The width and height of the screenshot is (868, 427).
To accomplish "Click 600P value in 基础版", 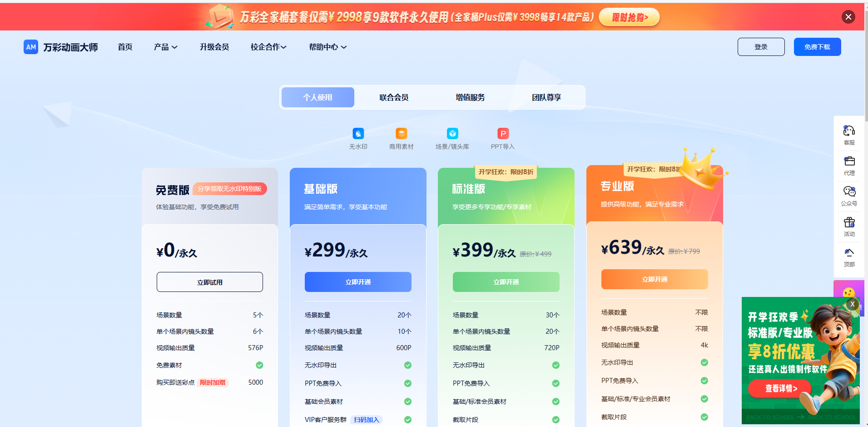I will click(403, 348).
